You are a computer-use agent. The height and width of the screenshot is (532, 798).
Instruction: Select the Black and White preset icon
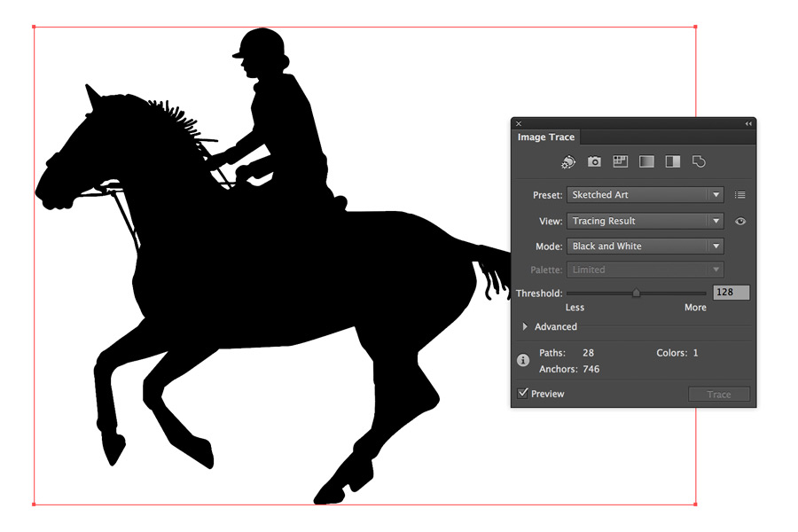[671, 161]
